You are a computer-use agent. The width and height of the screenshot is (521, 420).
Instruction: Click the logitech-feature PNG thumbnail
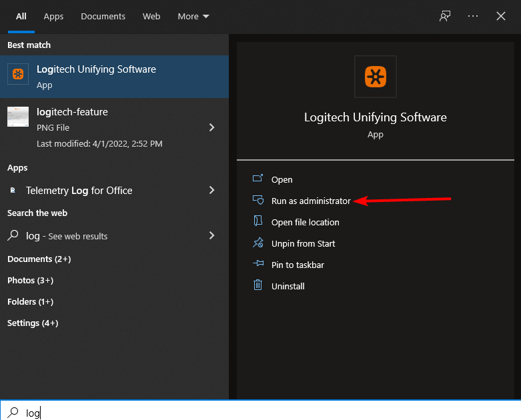tap(18, 117)
